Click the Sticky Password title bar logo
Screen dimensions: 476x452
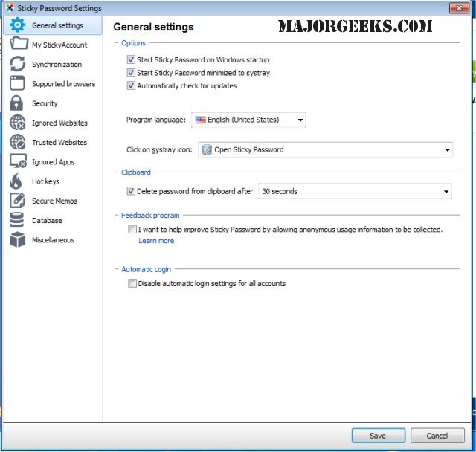(10, 8)
